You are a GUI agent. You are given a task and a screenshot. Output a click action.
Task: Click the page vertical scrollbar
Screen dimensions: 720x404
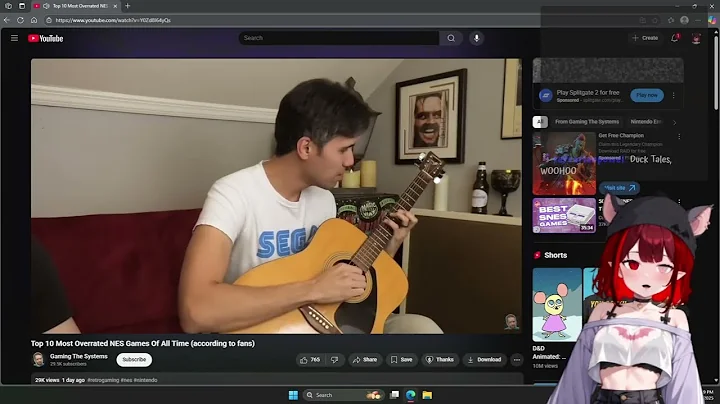click(715, 71)
